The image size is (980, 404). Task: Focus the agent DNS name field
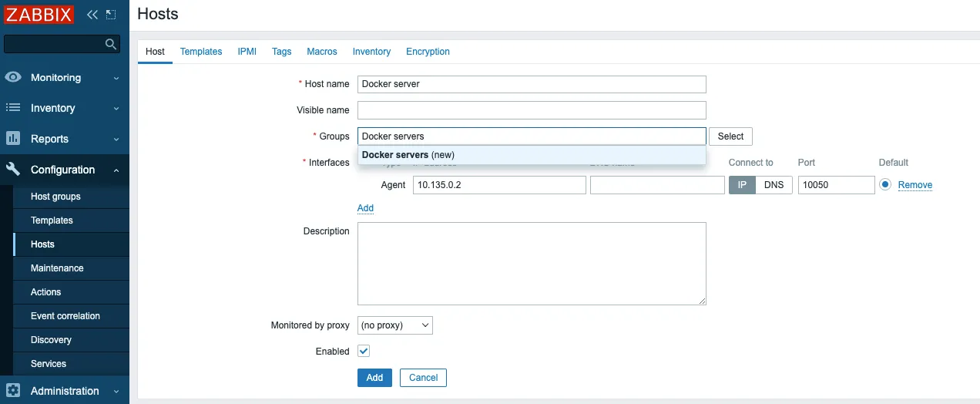coord(657,185)
